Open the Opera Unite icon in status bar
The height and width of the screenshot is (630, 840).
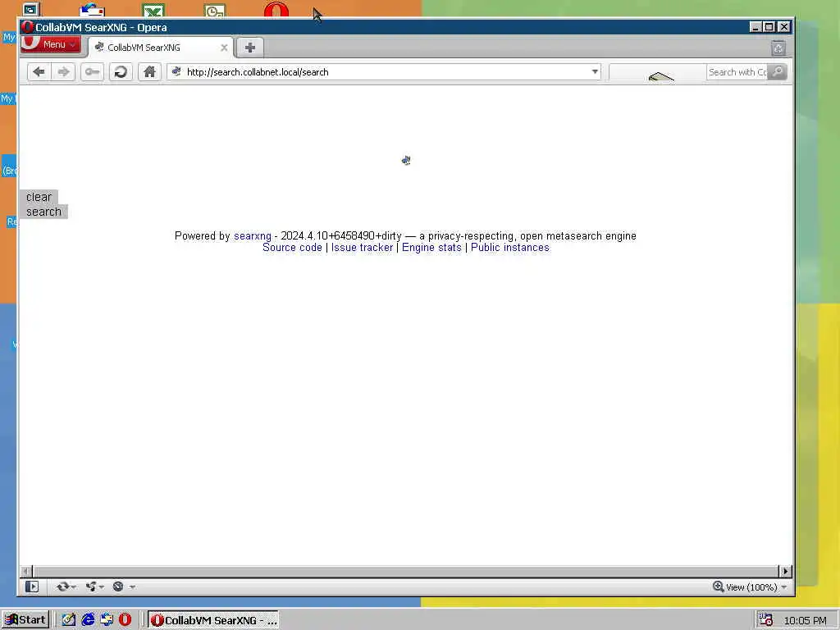(x=90, y=587)
